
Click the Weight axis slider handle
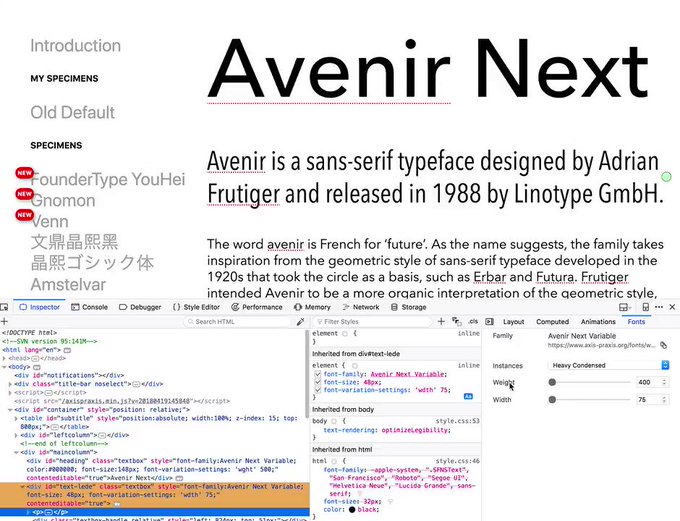552,382
